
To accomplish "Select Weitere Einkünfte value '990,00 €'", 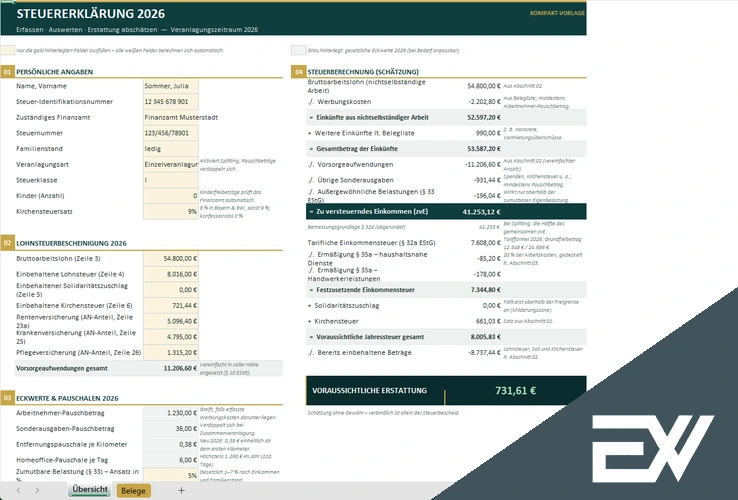I will click(488, 133).
